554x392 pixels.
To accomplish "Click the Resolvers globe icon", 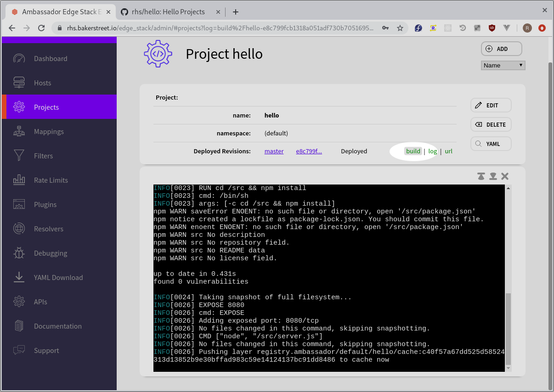I will pyautogui.click(x=19, y=229).
